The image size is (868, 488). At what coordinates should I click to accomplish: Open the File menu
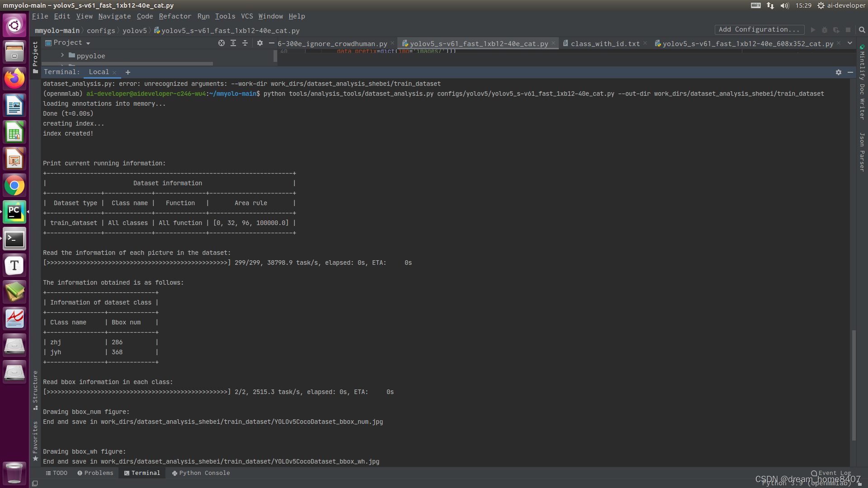point(40,16)
